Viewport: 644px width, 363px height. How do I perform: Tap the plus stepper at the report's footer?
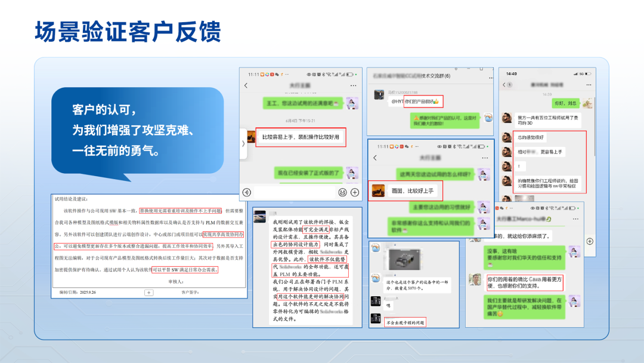point(148,292)
